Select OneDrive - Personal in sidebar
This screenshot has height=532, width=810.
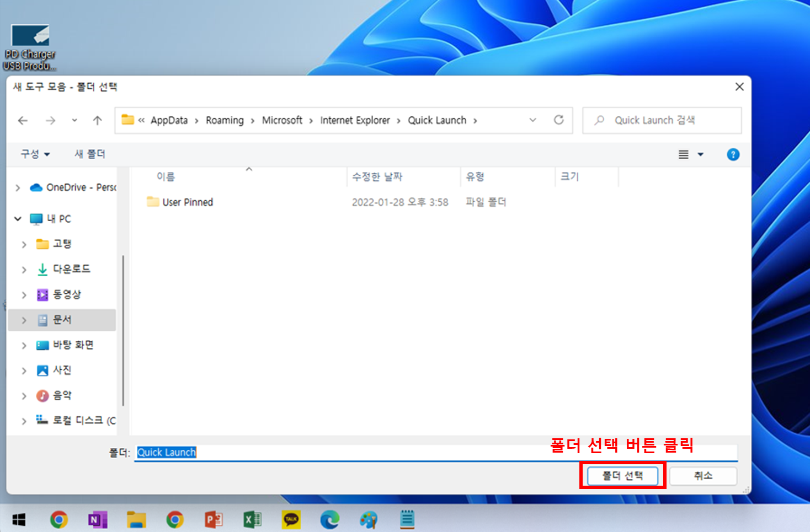tap(81, 187)
